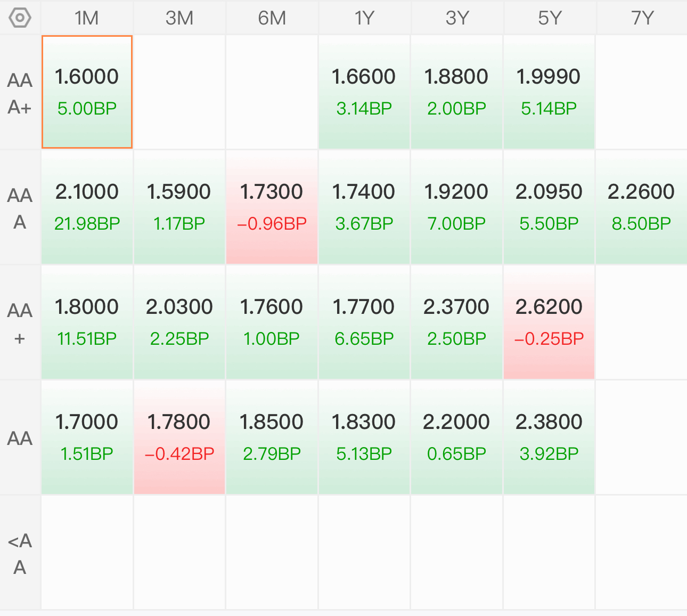Click the 2.2600 cell under 7Y
This screenshot has width=687, height=616.
[641, 207]
